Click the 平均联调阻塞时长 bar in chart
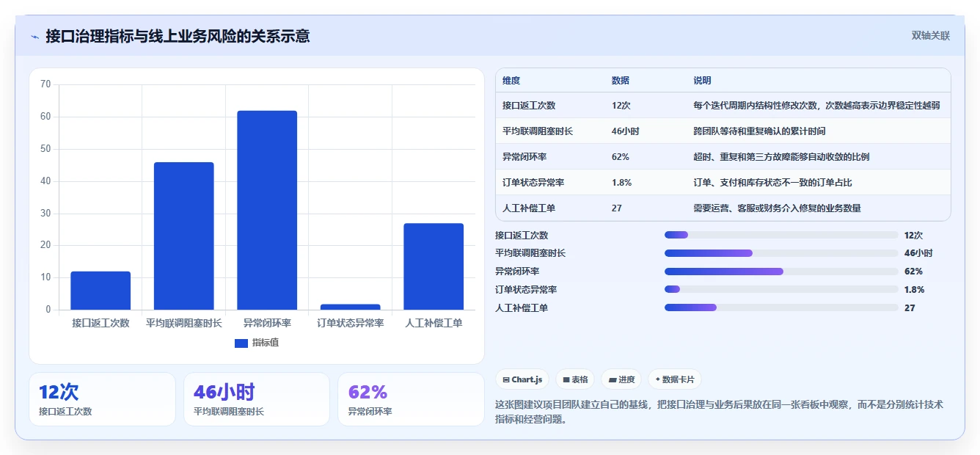The width and height of the screenshot is (980, 455). pyautogui.click(x=183, y=236)
